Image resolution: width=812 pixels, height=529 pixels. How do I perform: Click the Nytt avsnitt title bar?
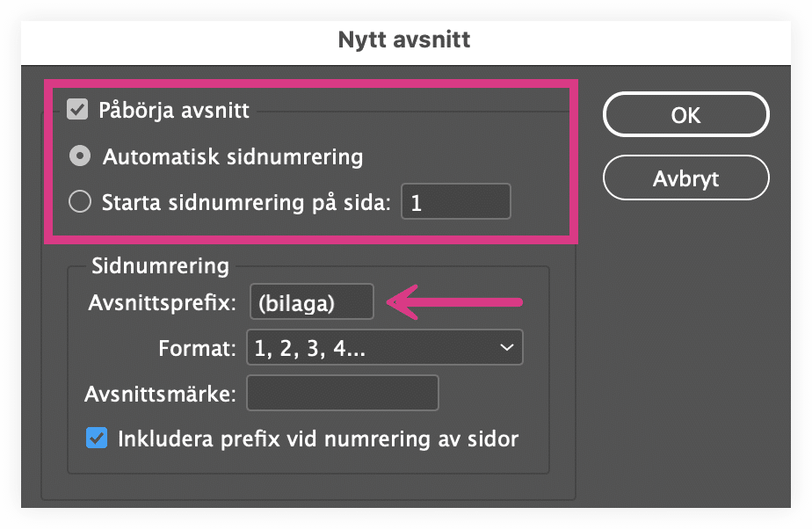pos(406,40)
